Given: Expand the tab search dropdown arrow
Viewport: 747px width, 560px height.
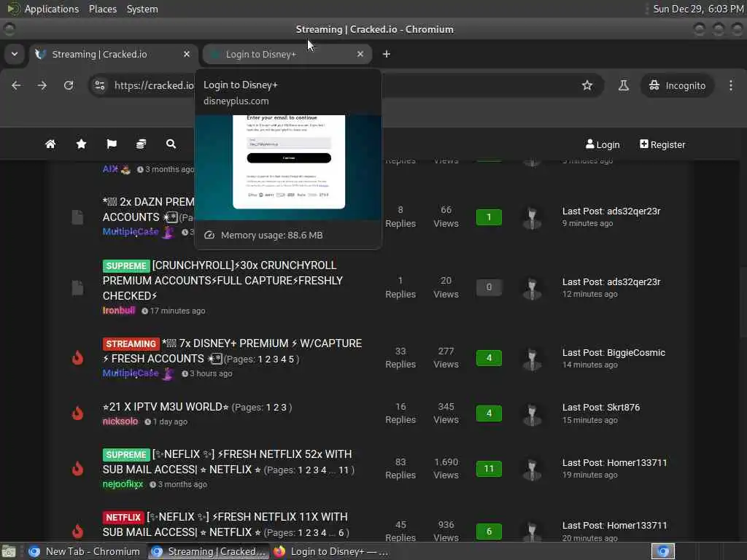Looking at the screenshot, I should pyautogui.click(x=15, y=54).
